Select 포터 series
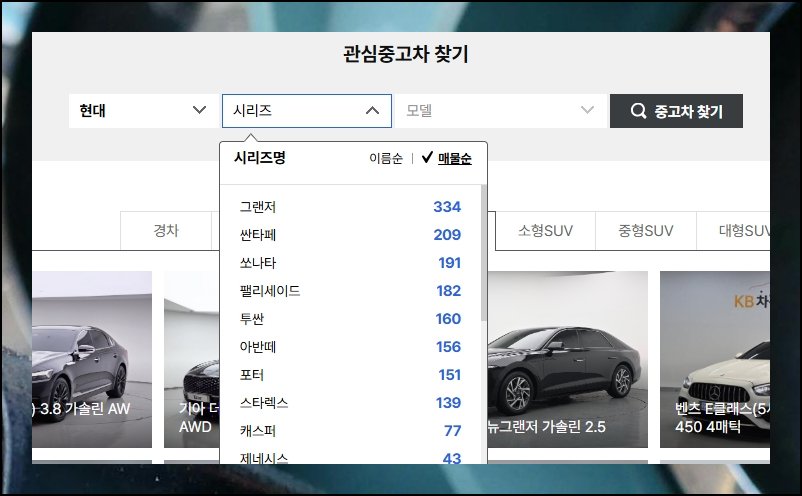The image size is (802, 496). [350, 375]
